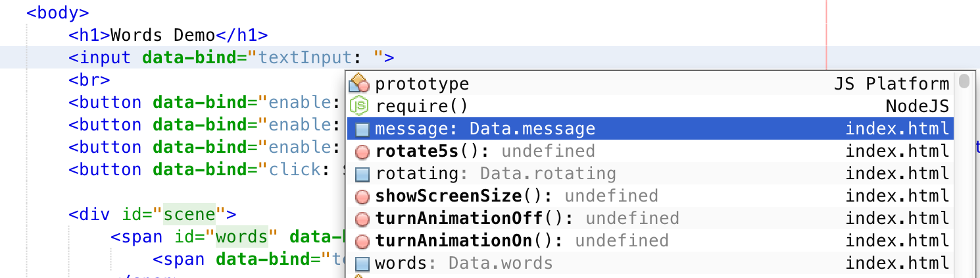The height and width of the screenshot is (278, 980).
Task: Click the blue property icon beside words
Action: 362,264
